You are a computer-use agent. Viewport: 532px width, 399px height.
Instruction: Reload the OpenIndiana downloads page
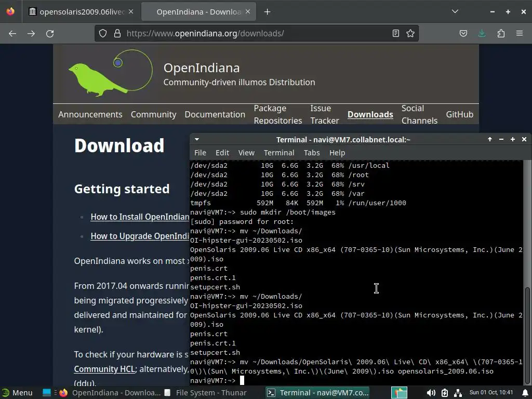point(50,34)
